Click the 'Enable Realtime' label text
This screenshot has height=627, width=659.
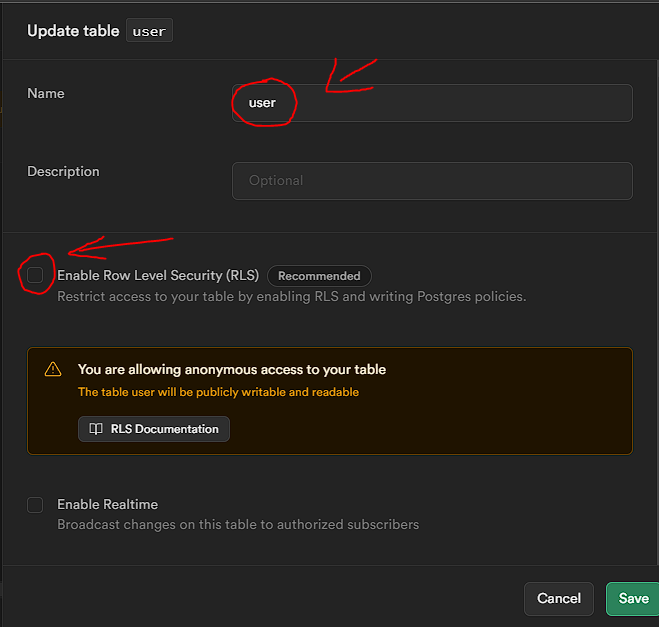point(108,504)
